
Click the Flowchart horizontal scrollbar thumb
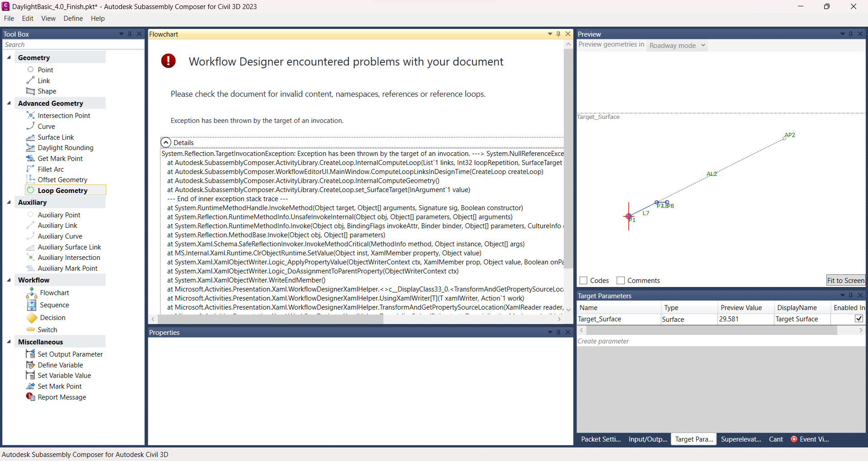pos(270,319)
